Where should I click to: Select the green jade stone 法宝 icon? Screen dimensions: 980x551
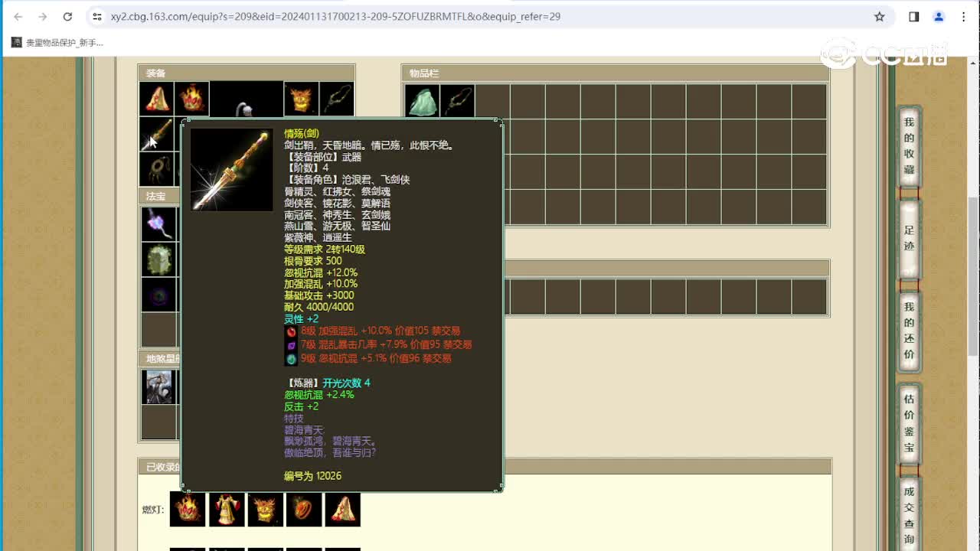tap(158, 259)
